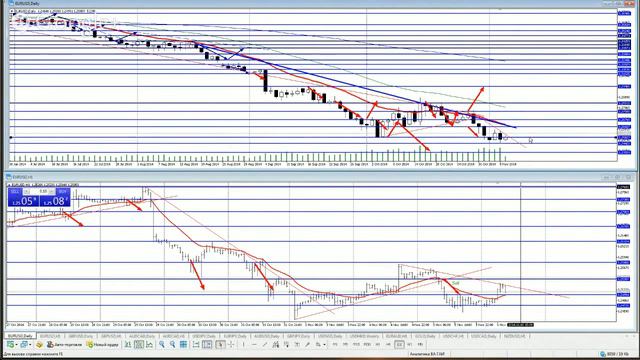This screenshot has height=360, width=640.
Task: Increase trade volume with up arrow
Action: tap(51, 191)
